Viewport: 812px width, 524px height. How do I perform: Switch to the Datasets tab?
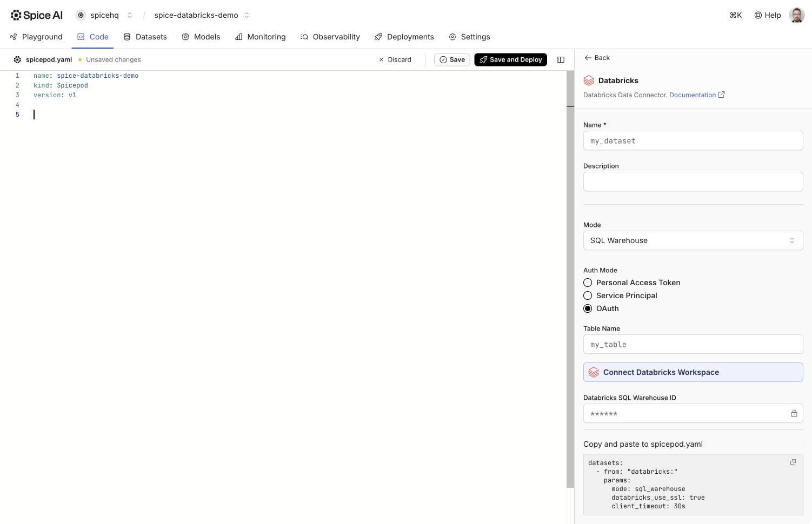point(145,37)
